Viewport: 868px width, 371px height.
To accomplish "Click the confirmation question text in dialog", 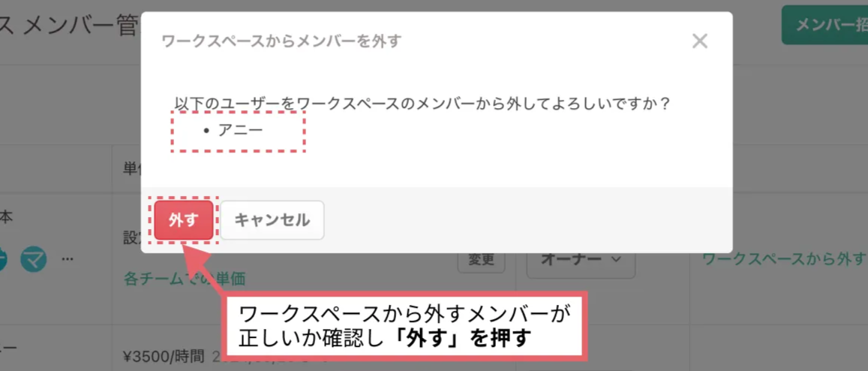I will [x=422, y=104].
